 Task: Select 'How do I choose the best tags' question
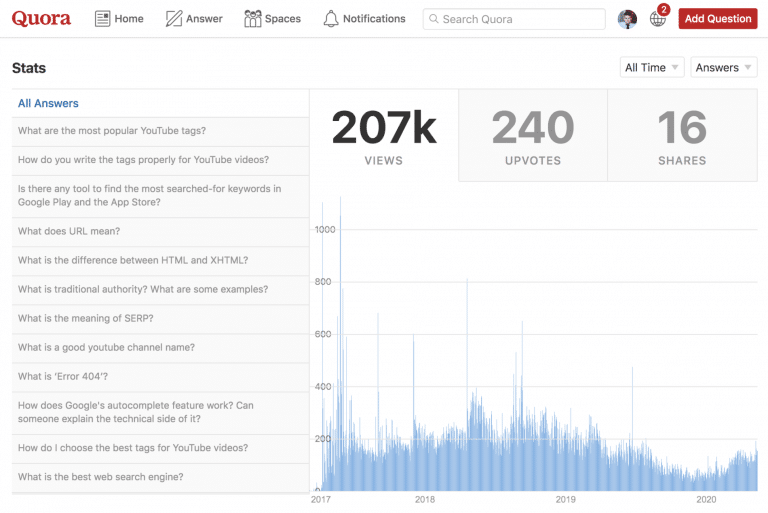click(160, 448)
